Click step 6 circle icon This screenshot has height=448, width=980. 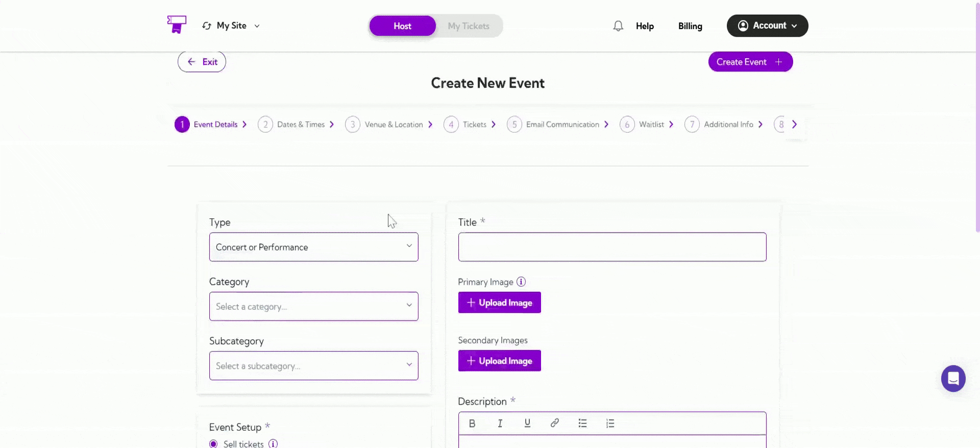(x=627, y=125)
